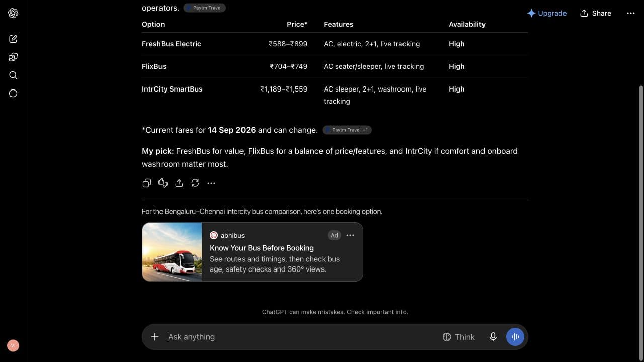Click price ₹1,189–₹1,559
Screen dimensions: 644x362
(284, 89)
